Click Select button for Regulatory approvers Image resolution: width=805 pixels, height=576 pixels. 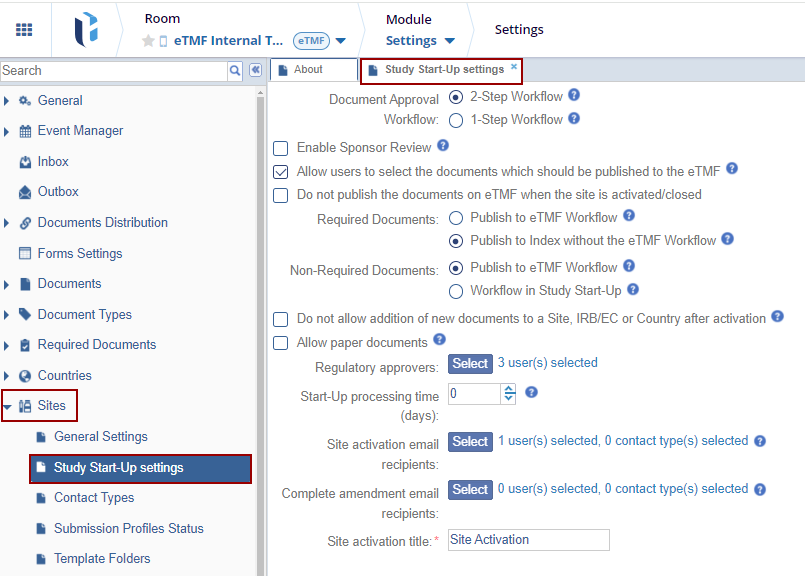click(x=470, y=364)
